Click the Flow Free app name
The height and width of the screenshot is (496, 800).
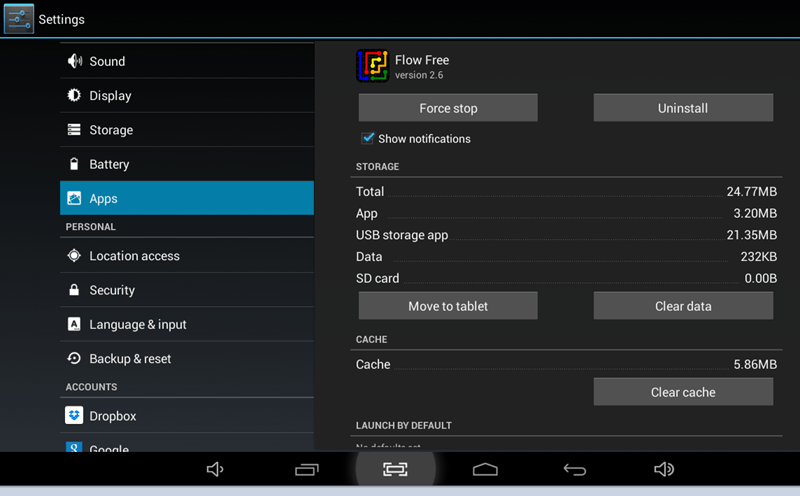click(x=422, y=60)
